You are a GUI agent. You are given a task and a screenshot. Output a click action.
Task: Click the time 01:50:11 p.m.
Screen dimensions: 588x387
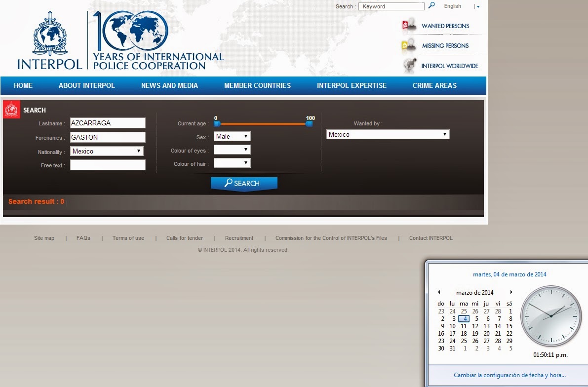(550, 355)
